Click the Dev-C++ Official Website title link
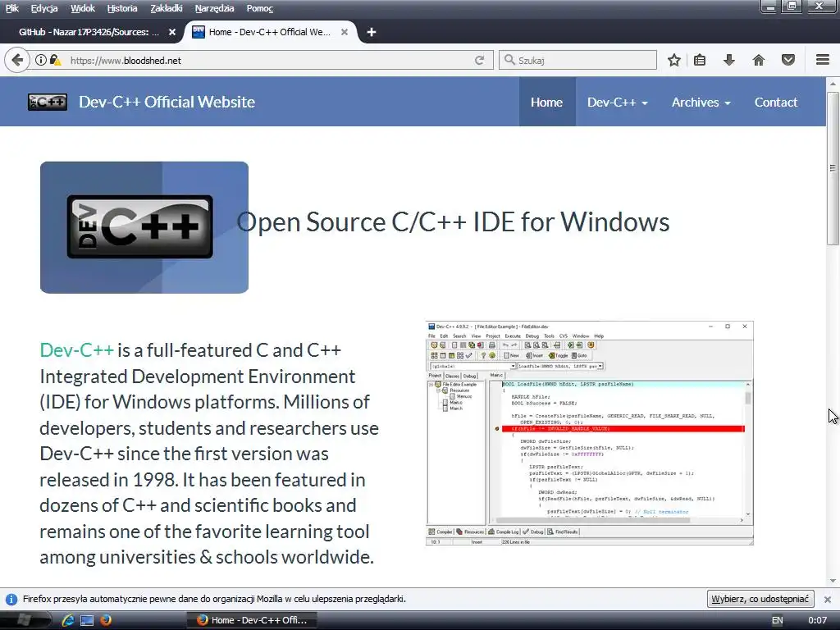 click(167, 102)
